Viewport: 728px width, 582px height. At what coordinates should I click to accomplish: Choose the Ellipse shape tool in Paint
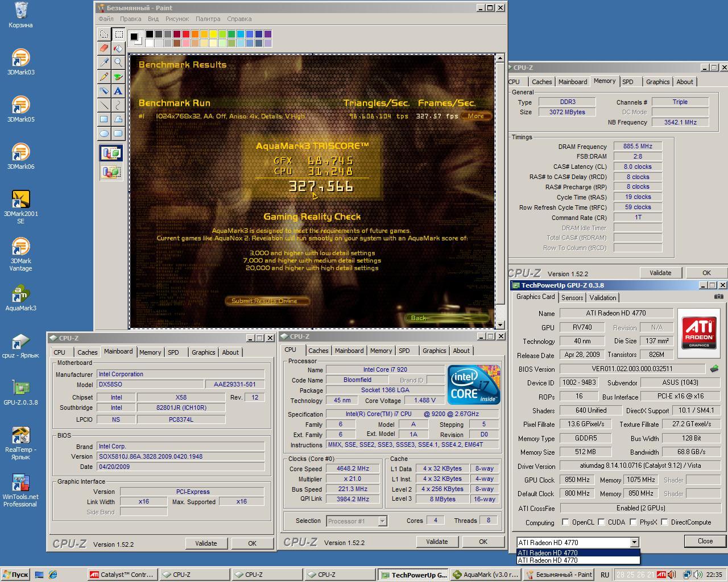[104, 134]
